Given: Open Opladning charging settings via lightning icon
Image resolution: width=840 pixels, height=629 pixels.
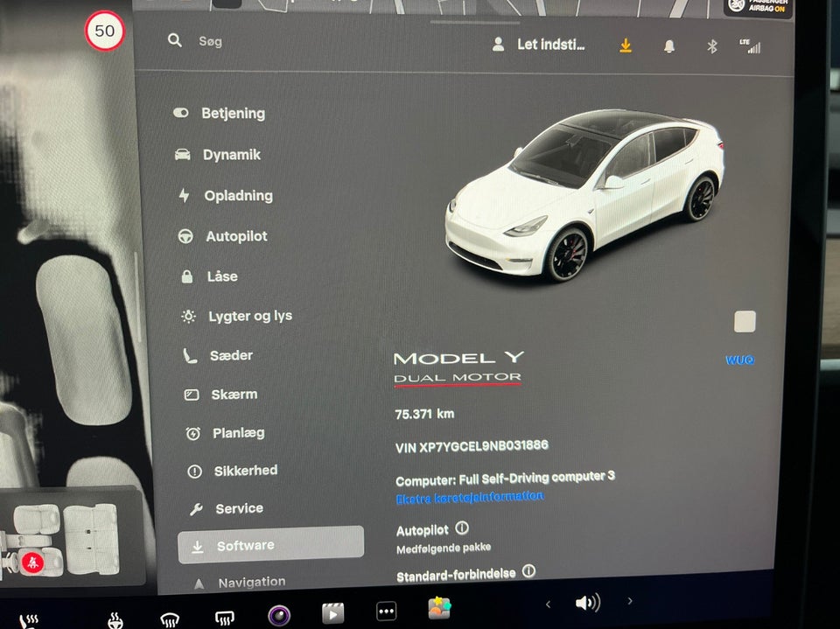Looking at the screenshot, I should coord(185,196).
